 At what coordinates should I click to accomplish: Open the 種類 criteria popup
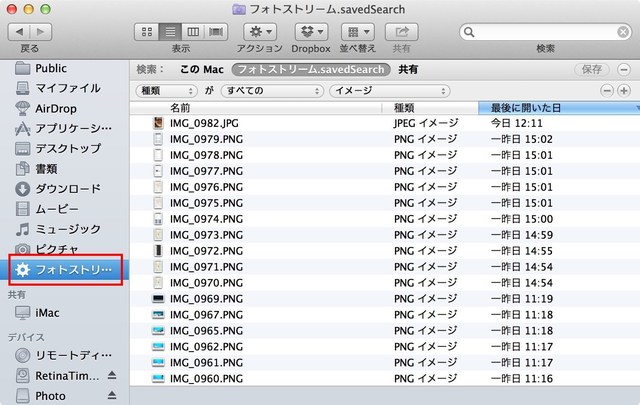point(165,90)
